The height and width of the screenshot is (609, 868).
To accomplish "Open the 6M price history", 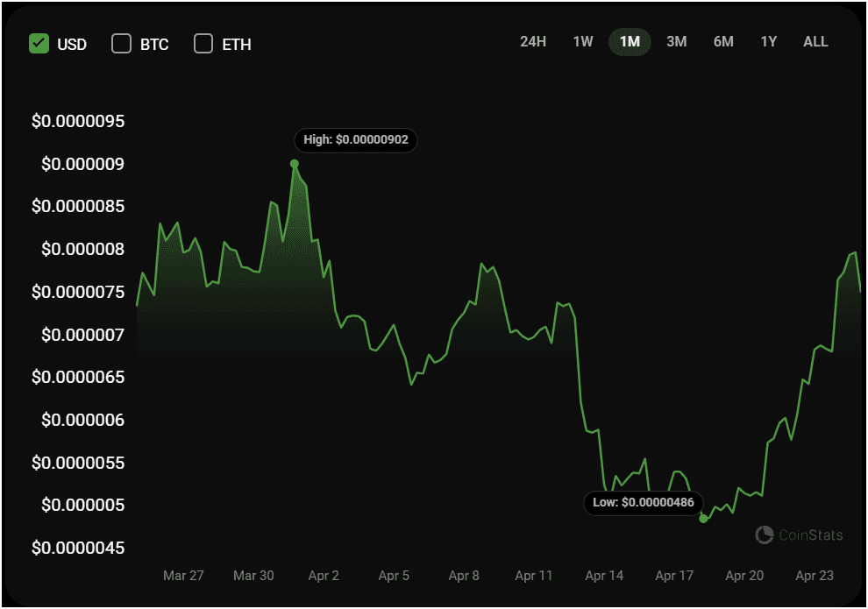I will click(x=722, y=41).
